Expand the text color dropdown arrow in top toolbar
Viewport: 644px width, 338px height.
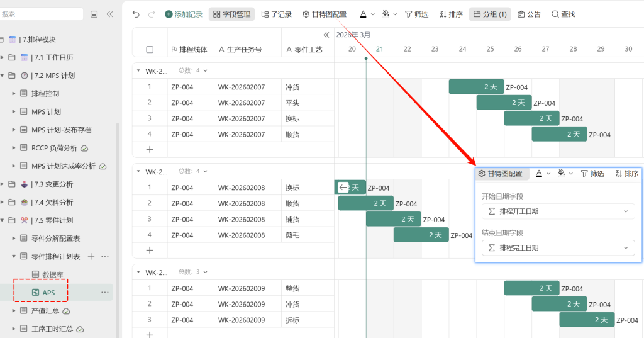373,14
